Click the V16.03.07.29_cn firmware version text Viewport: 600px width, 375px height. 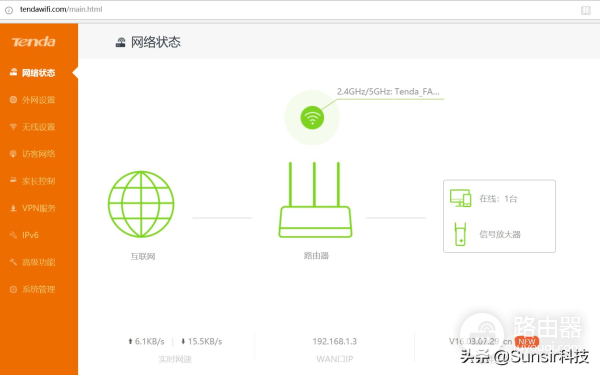[x=480, y=341]
